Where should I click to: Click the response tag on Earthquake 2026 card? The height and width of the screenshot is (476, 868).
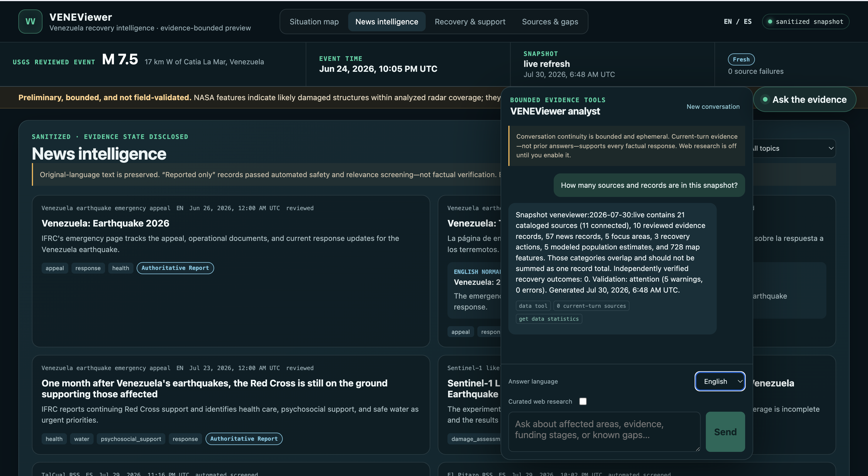pyautogui.click(x=88, y=268)
